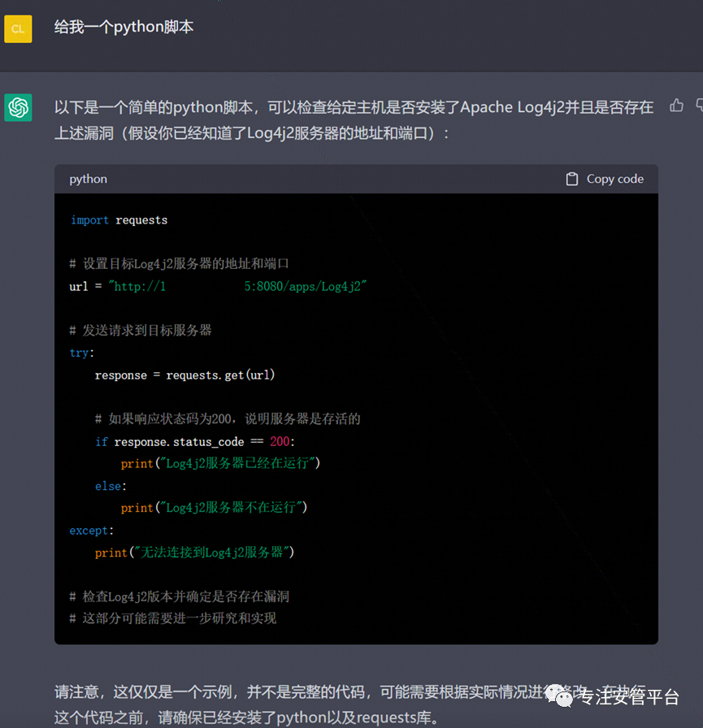Viewport: 703px width, 728px height.
Task: Click print line Log4j2服务器不在运行
Action: click(214, 508)
